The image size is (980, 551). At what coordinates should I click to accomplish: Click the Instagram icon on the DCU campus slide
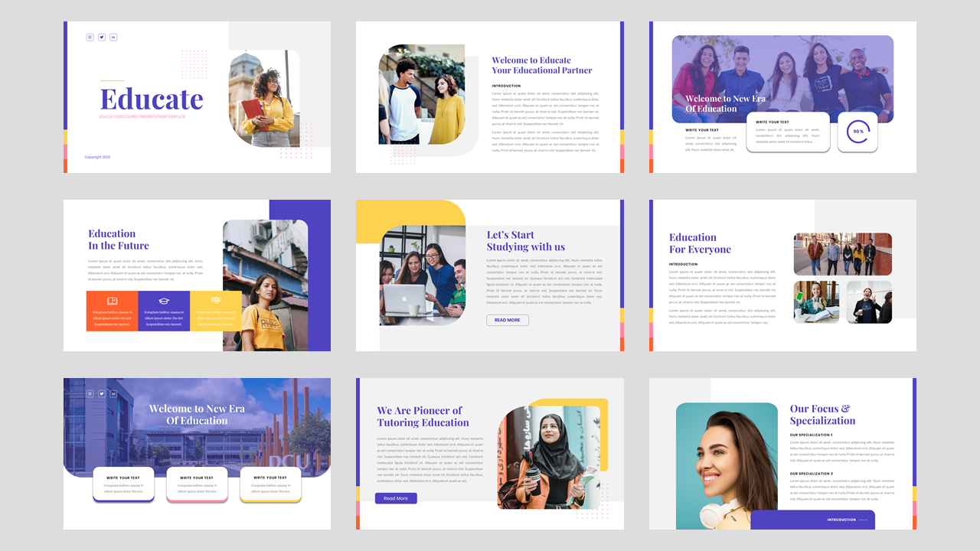coord(90,393)
